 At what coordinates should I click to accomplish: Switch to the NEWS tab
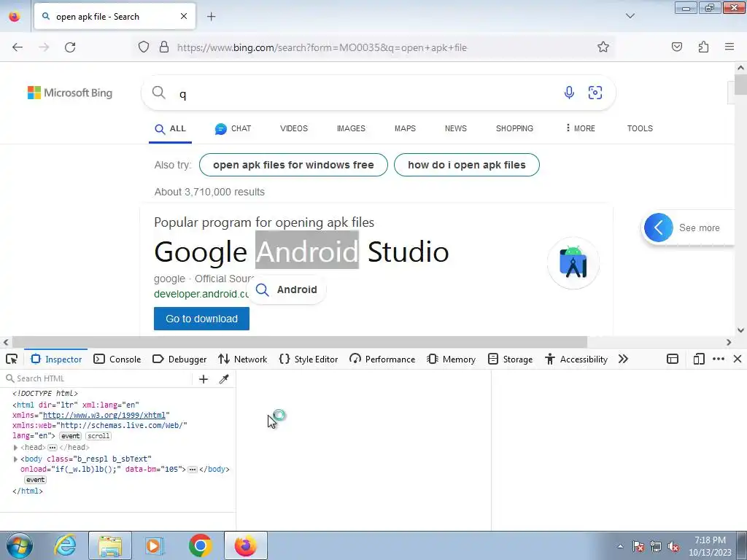pyautogui.click(x=455, y=128)
